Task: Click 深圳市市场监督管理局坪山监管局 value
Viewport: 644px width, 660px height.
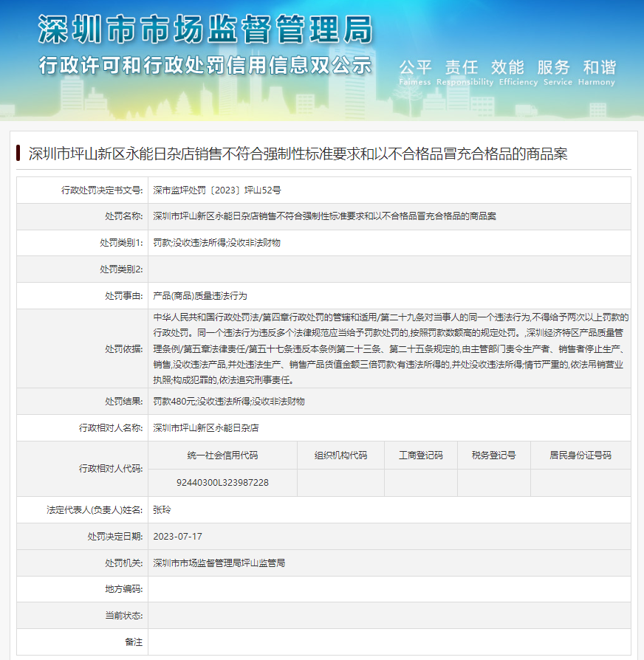Action: [x=219, y=563]
